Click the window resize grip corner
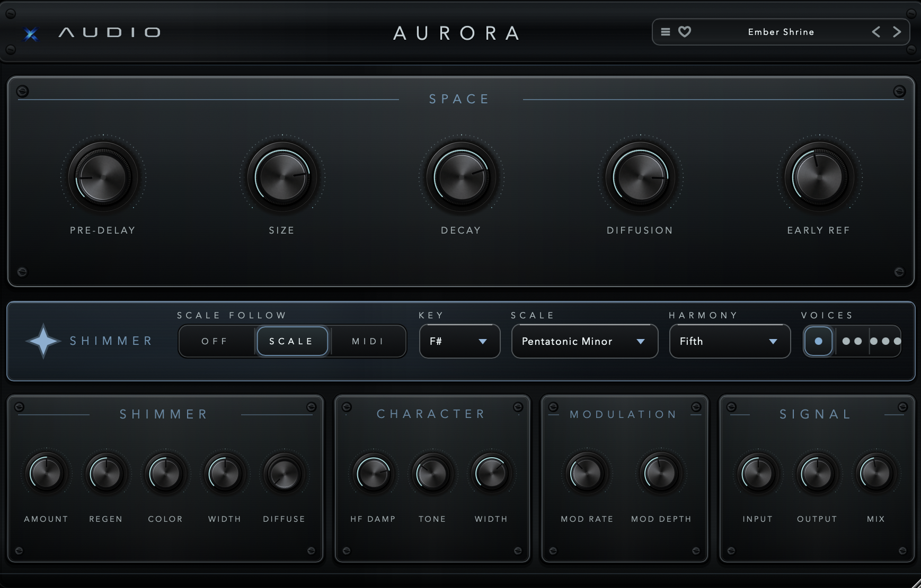Screen dimensions: 921x588 [x=916, y=583]
